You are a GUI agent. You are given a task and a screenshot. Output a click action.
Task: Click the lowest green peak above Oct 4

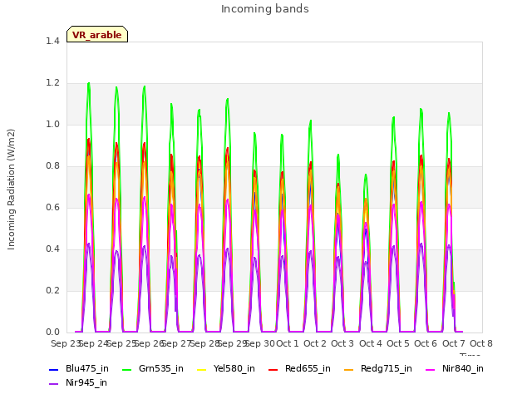pyautogui.click(x=366, y=175)
